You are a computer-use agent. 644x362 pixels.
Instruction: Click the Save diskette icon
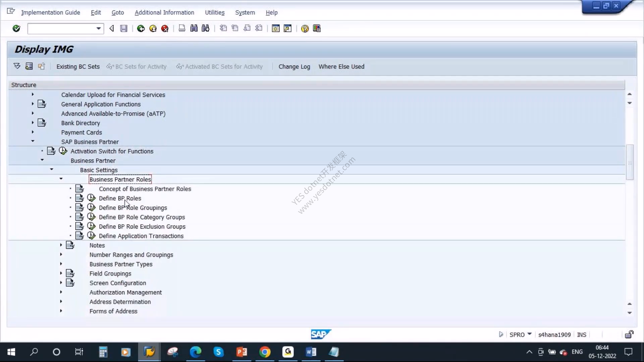tap(124, 28)
